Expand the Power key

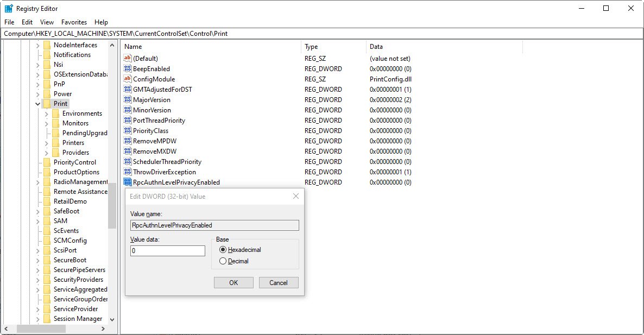pyautogui.click(x=38, y=94)
